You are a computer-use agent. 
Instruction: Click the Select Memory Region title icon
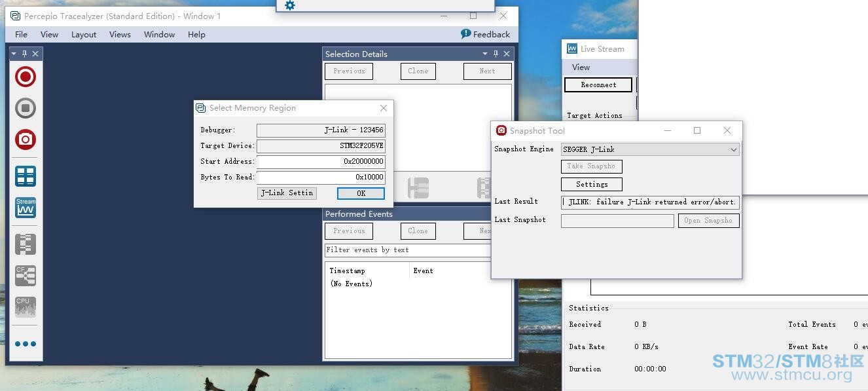tap(202, 108)
